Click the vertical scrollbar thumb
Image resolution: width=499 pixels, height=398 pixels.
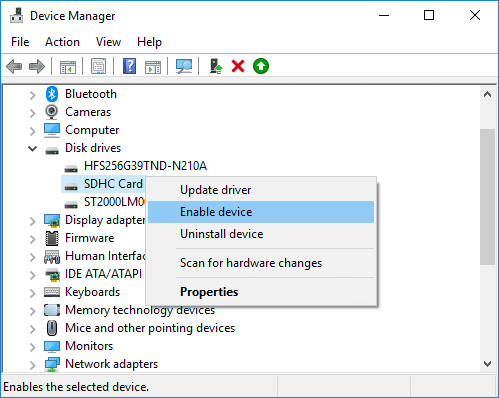[x=487, y=197]
